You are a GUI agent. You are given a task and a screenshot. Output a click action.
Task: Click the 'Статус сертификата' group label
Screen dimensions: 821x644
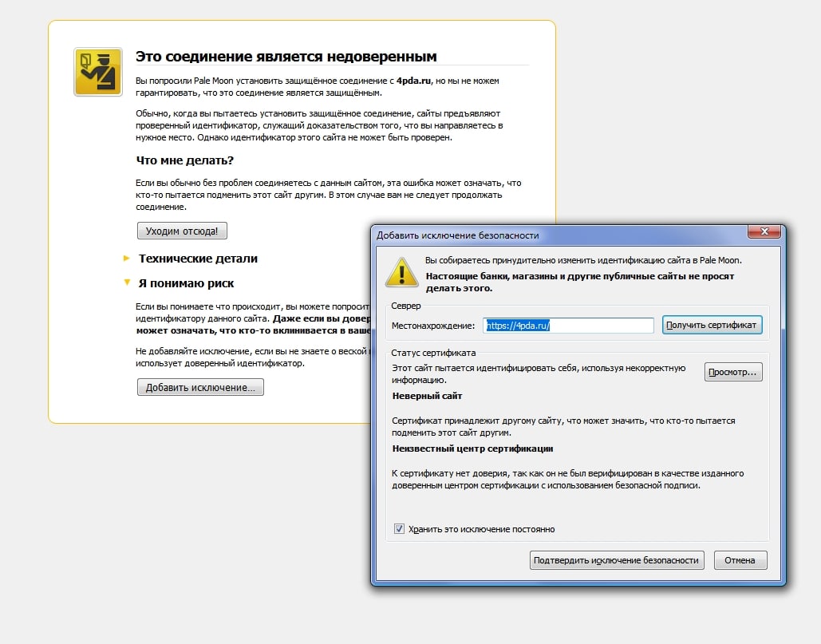click(433, 353)
